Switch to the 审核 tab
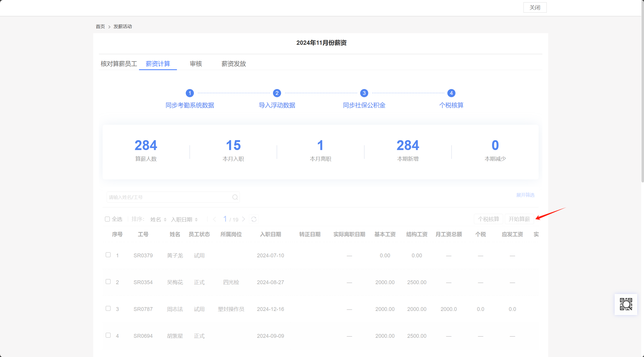 196,64
